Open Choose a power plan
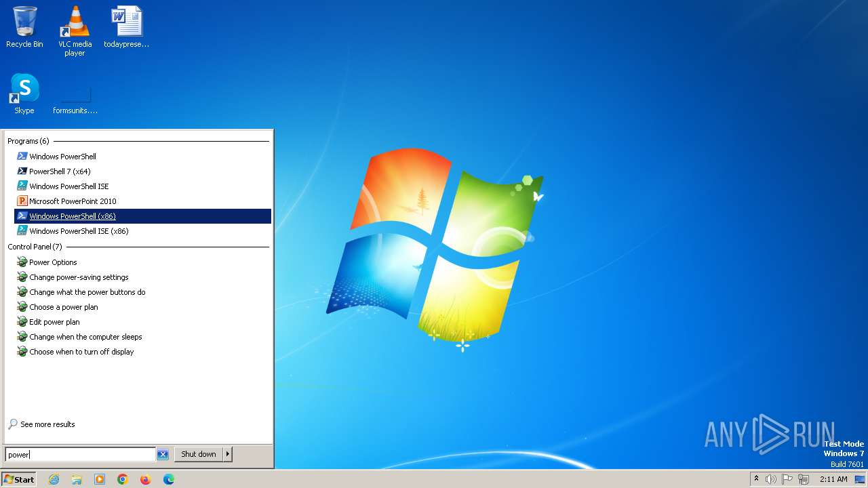Screen dimensions: 868x488 point(142,307)
